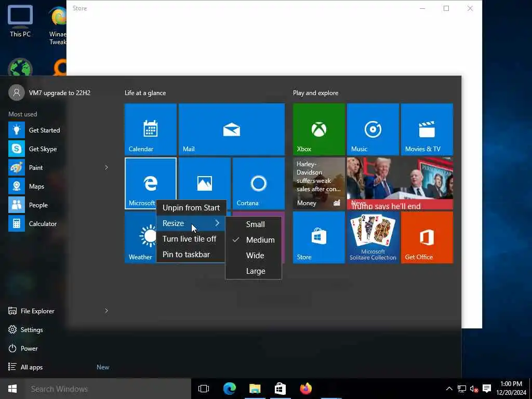The width and height of the screenshot is (532, 399).
Task: Launch the Store tile
Action: pyautogui.click(x=318, y=237)
